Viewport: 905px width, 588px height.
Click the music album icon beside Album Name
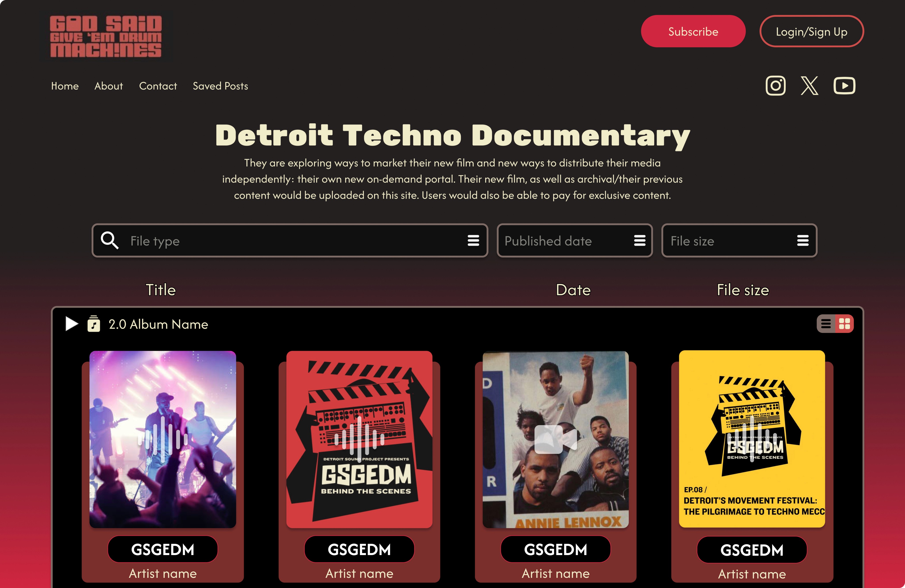point(93,324)
